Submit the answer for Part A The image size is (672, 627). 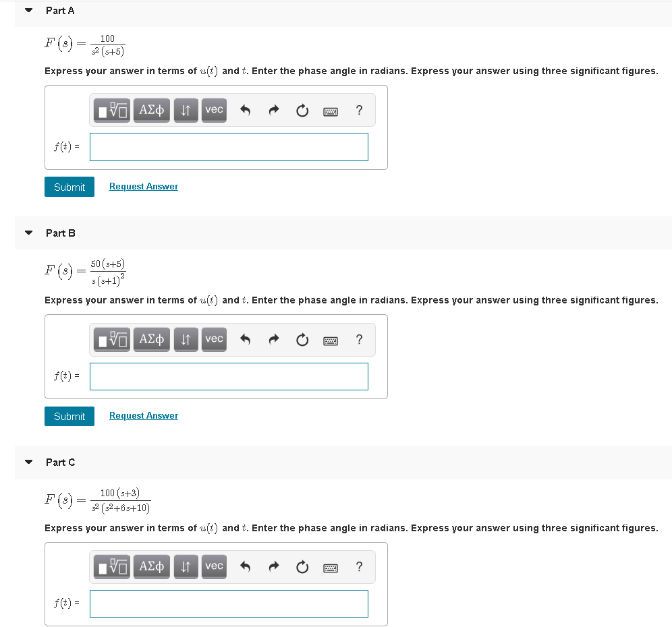(x=69, y=187)
